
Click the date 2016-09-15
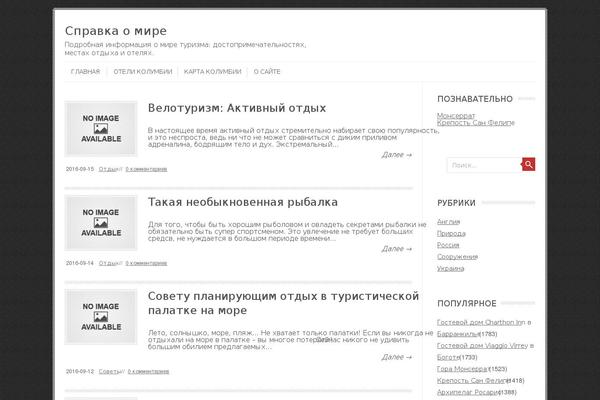(x=80, y=169)
